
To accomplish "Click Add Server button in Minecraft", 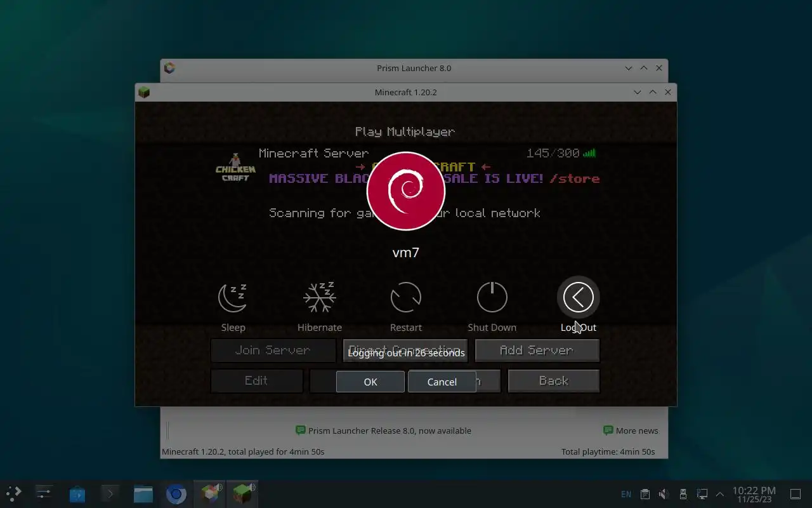I will [x=537, y=350].
